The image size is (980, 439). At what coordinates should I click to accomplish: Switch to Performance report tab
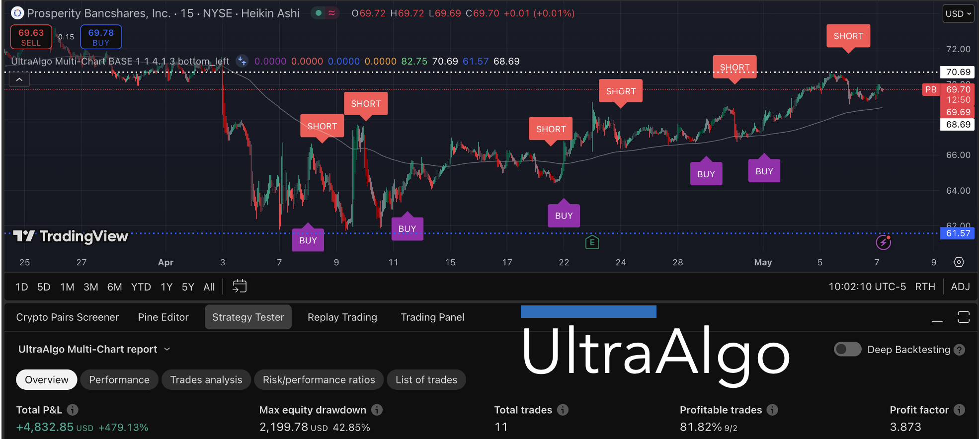119,380
